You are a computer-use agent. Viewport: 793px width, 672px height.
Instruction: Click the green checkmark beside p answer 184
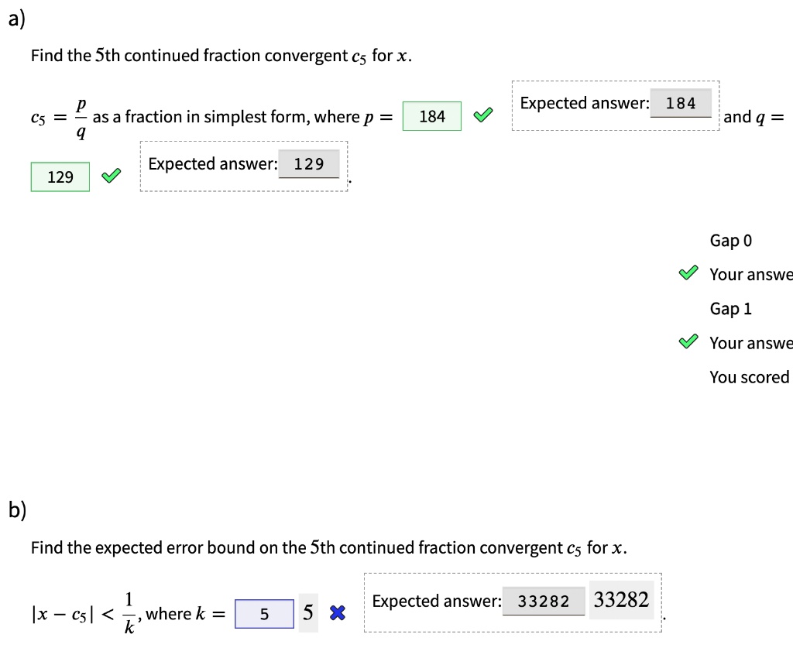pos(483,115)
